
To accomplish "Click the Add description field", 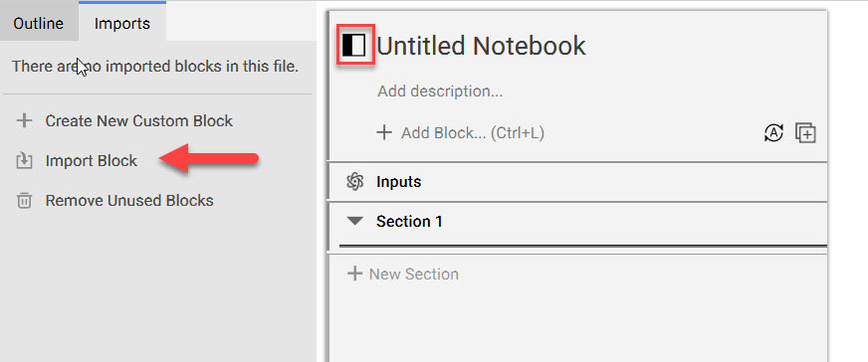I will [x=440, y=91].
